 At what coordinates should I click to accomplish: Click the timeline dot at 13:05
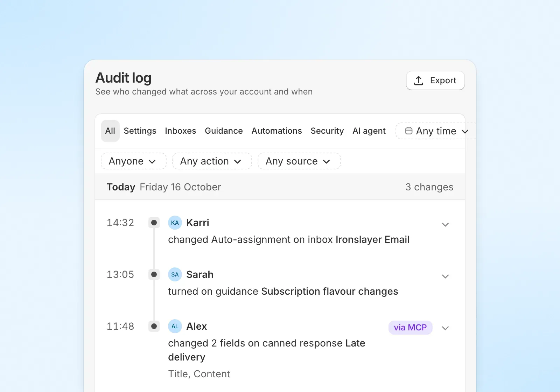[x=154, y=274]
